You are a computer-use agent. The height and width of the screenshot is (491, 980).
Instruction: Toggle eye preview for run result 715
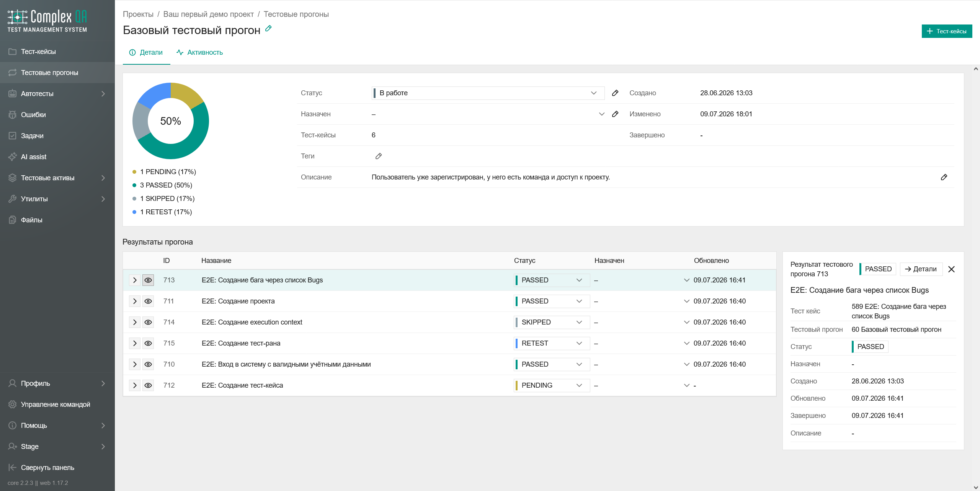coord(148,343)
